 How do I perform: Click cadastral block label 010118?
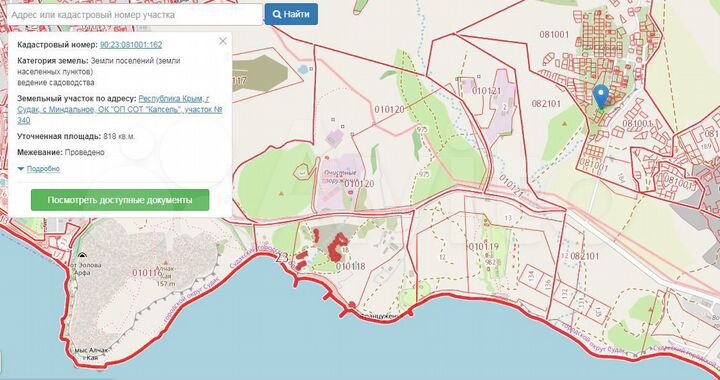(x=351, y=266)
